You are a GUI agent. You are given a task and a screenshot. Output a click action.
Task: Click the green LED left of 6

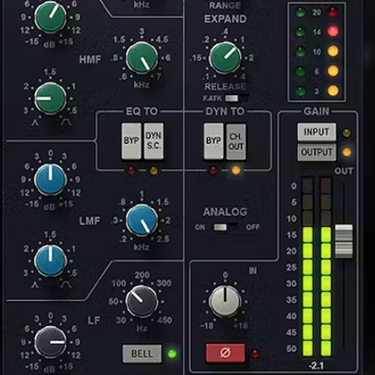[x=301, y=71]
